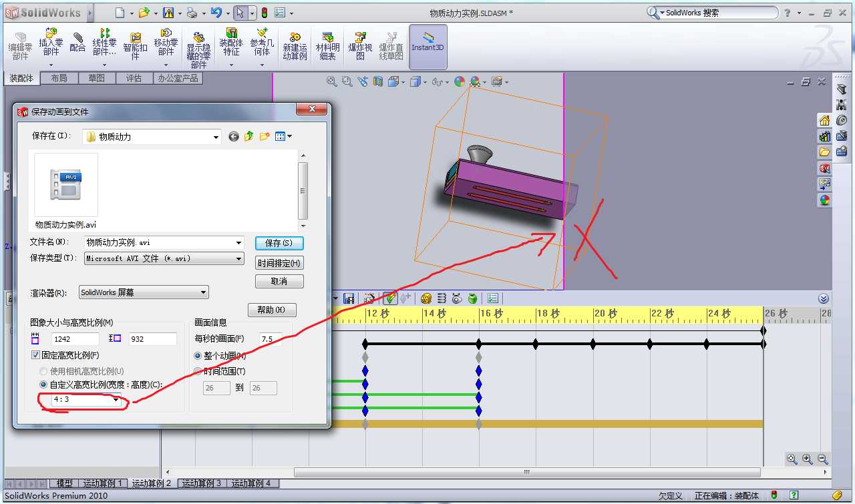The width and height of the screenshot is (855, 504).
Task: Click the File Explorer folder icon in task pane
Action: point(824,152)
